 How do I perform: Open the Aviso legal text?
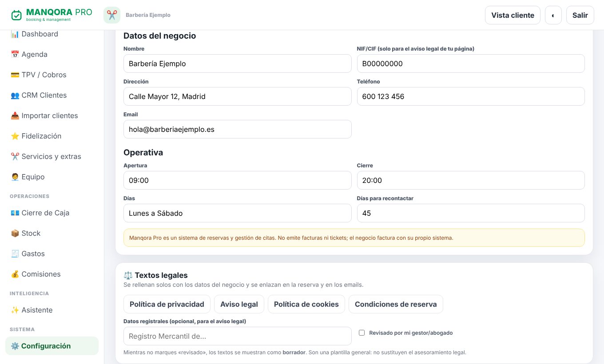point(239,305)
